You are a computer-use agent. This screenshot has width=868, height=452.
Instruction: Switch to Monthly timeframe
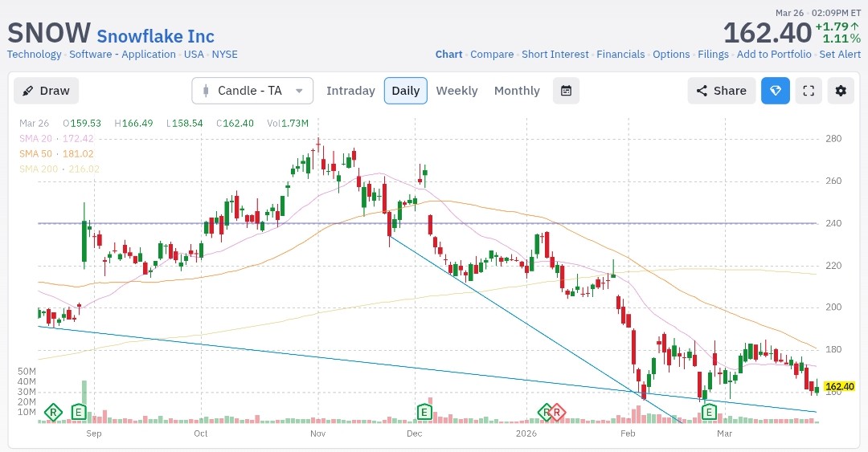[517, 91]
